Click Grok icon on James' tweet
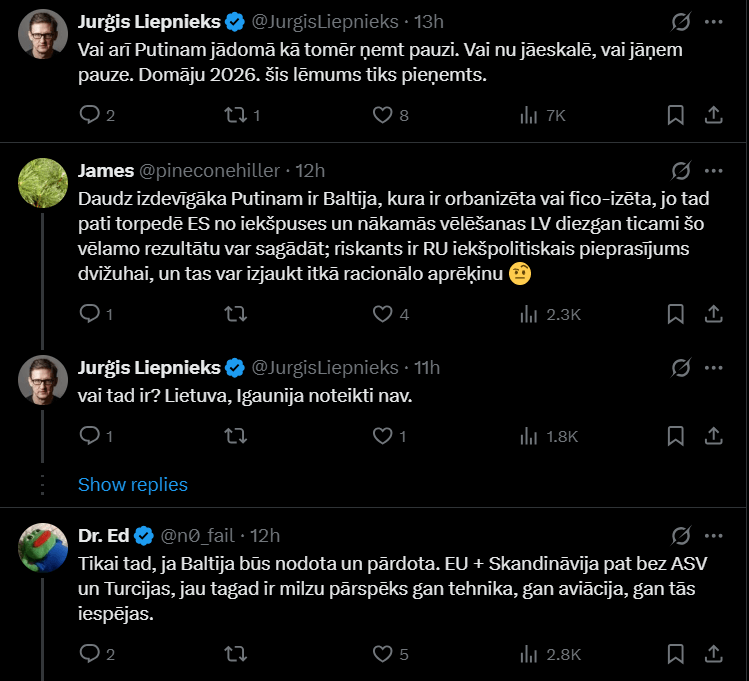Image resolution: width=749 pixels, height=681 pixels. coord(681,170)
